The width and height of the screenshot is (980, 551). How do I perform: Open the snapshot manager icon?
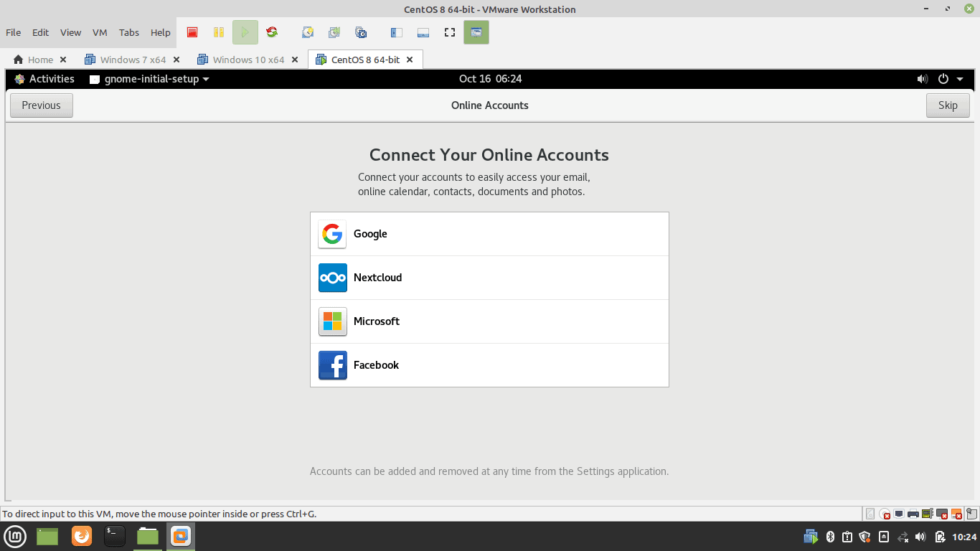coord(361,32)
